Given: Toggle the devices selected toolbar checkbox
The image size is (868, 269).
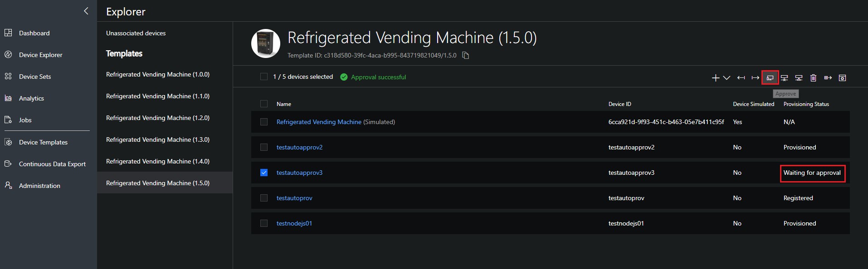Looking at the screenshot, I should (264, 77).
